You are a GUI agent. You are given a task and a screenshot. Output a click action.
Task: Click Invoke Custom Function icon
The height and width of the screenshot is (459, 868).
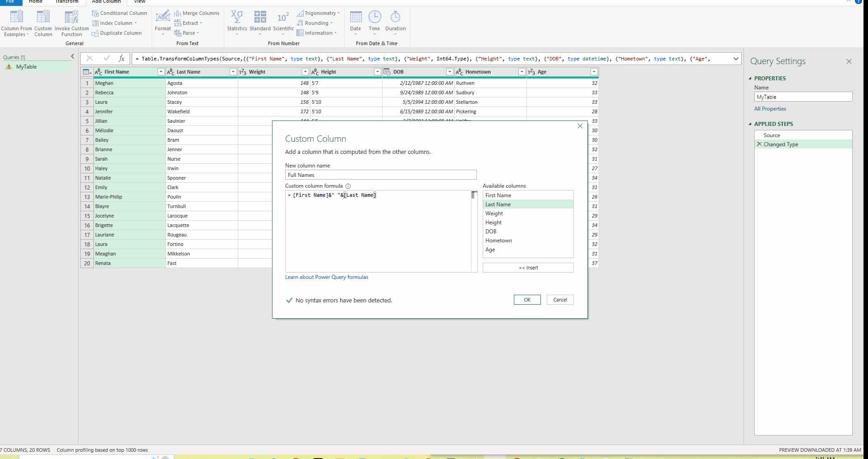72,17
